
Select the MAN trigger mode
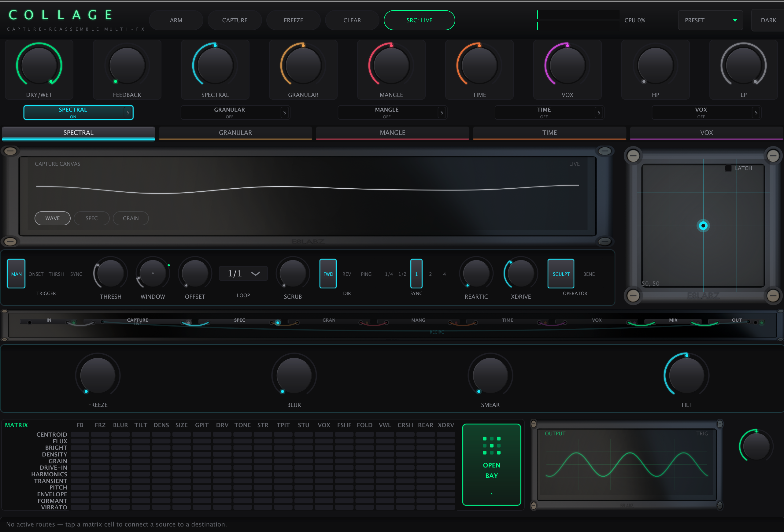pyautogui.click(x=16, y=274)
